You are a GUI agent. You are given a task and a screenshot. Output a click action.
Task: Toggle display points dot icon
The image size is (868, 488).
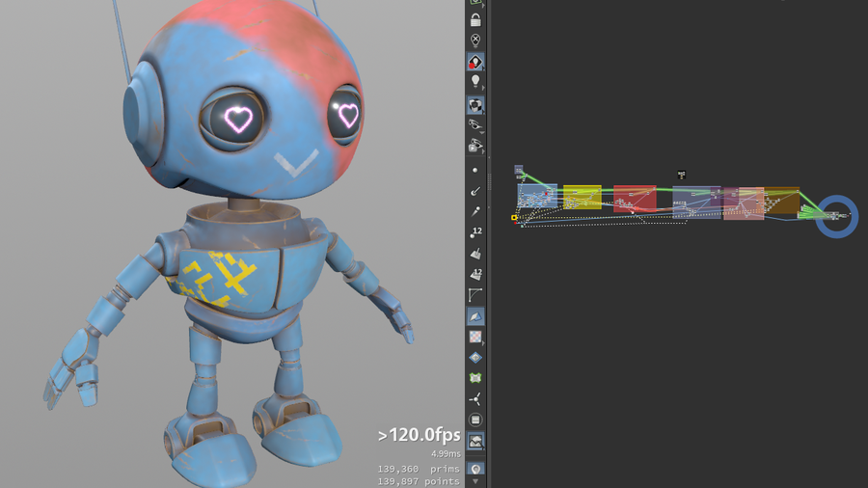(475, 170)
